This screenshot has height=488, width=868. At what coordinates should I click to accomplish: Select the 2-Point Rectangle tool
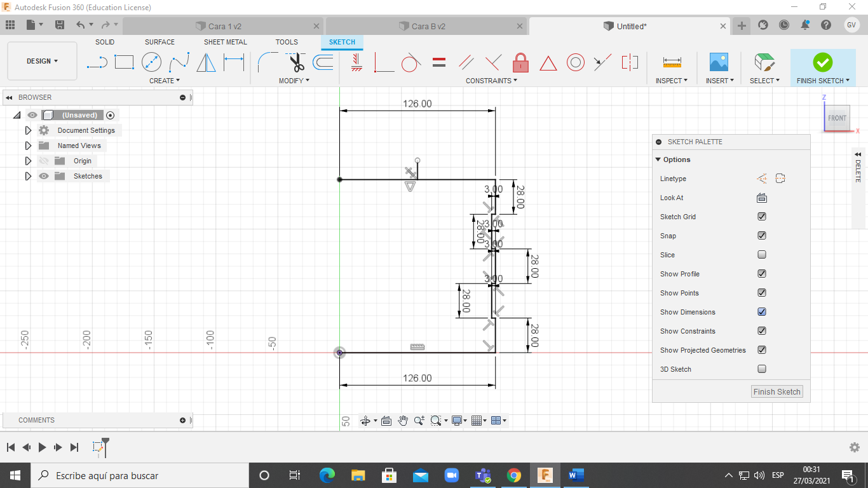point(124,62)
